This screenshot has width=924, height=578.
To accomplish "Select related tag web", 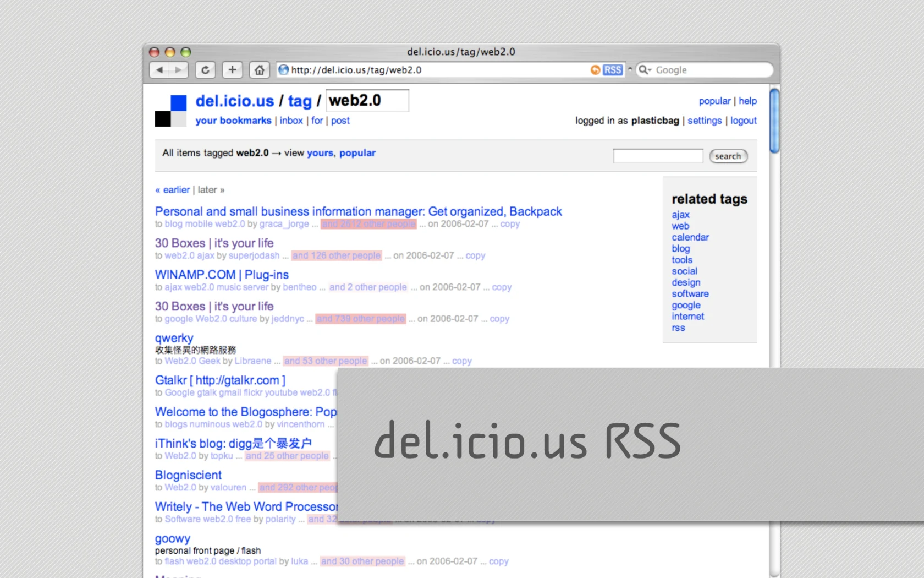I will (680, 226).
